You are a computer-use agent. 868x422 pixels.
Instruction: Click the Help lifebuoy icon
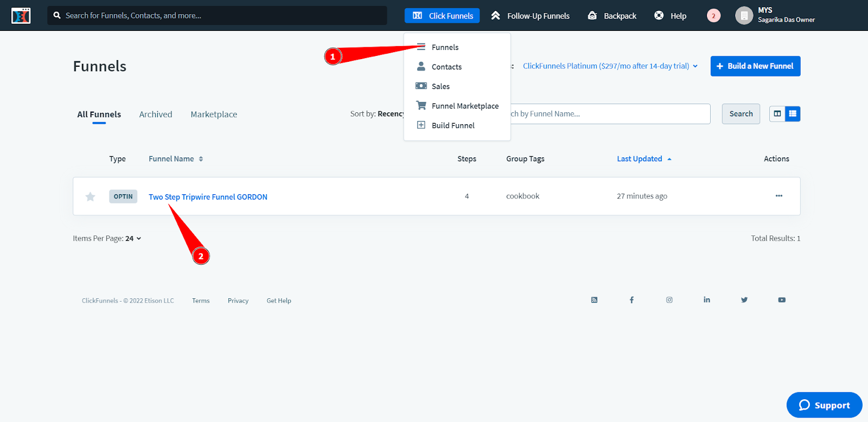pos(659,16)
